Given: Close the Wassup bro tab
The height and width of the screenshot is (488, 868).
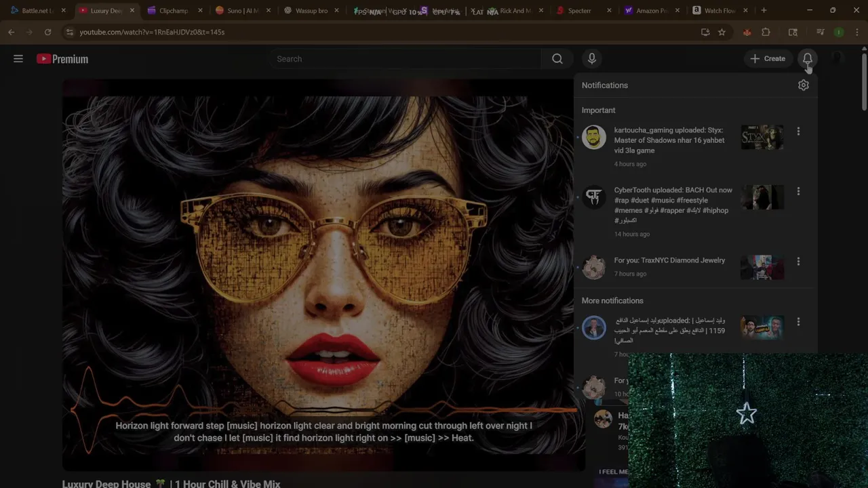Looking at the screenshot, I should pos(337,11).
